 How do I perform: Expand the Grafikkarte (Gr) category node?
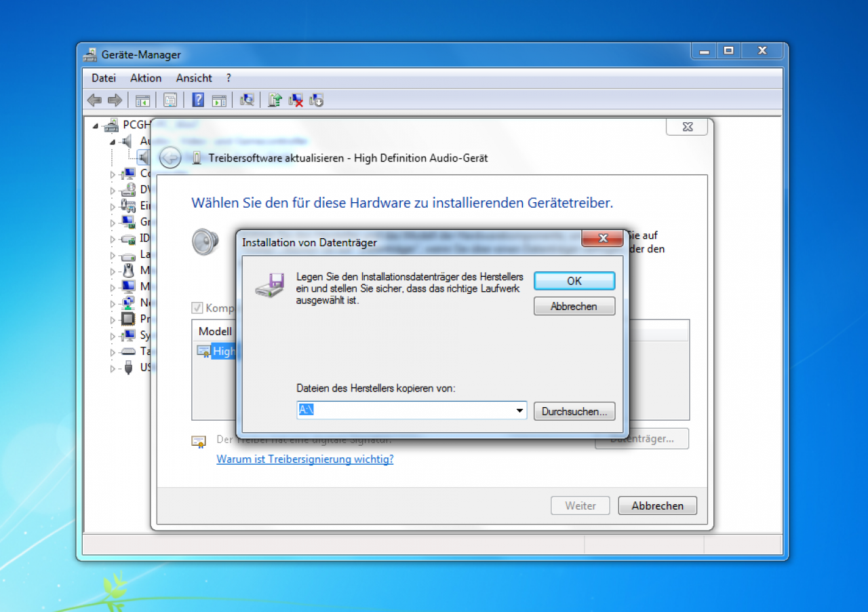point(113,223)
